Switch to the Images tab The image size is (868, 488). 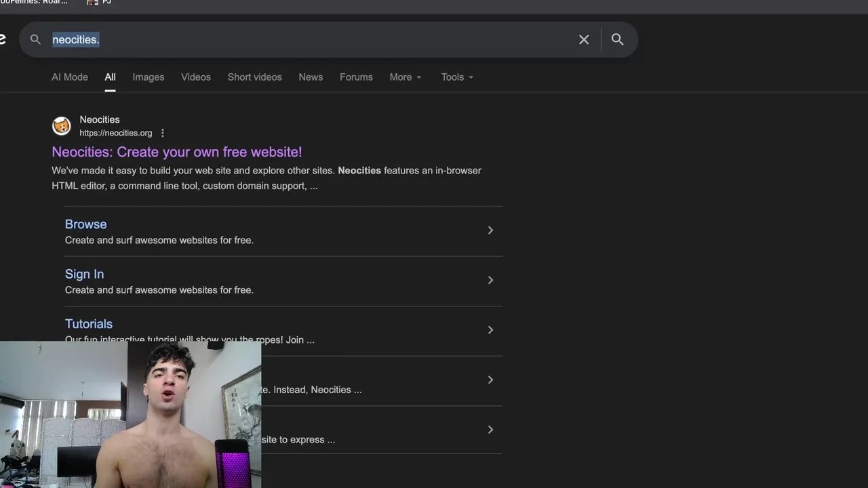coord(149,77)
